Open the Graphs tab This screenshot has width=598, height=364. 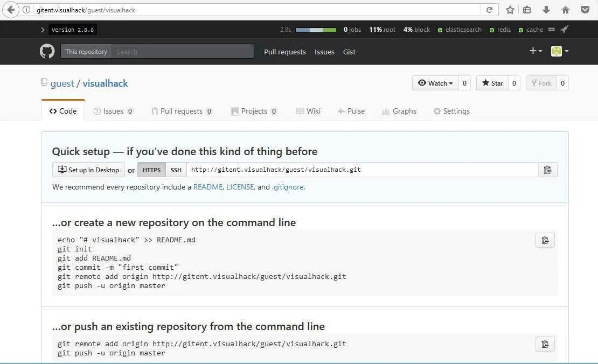[399, 111]
